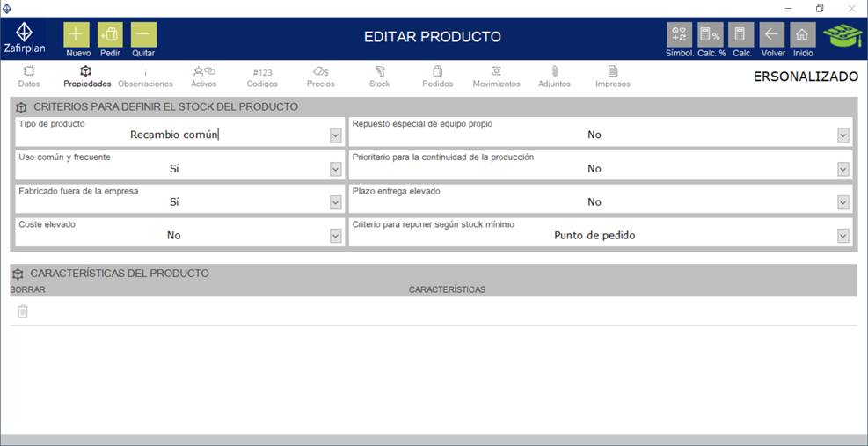Open the Símbol. symbols tool
Viewport: 868px width, 446px height.
(679, 35)
